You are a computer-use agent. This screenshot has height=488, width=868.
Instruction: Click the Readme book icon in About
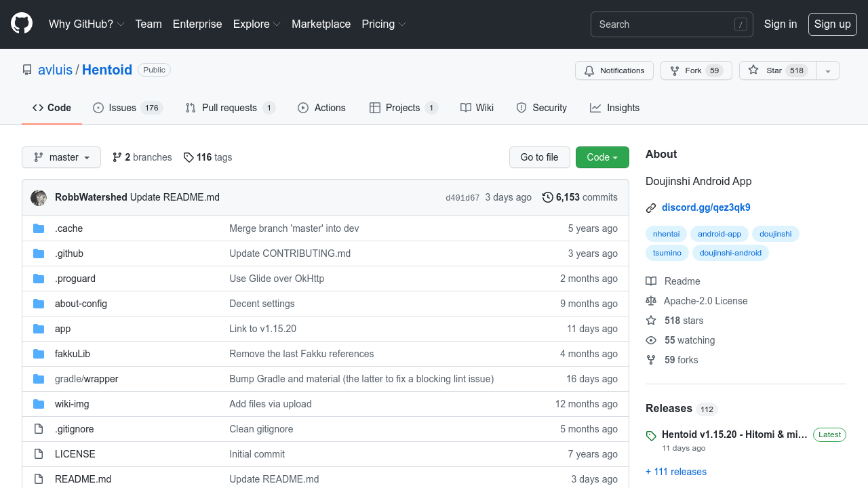(651, 281)
